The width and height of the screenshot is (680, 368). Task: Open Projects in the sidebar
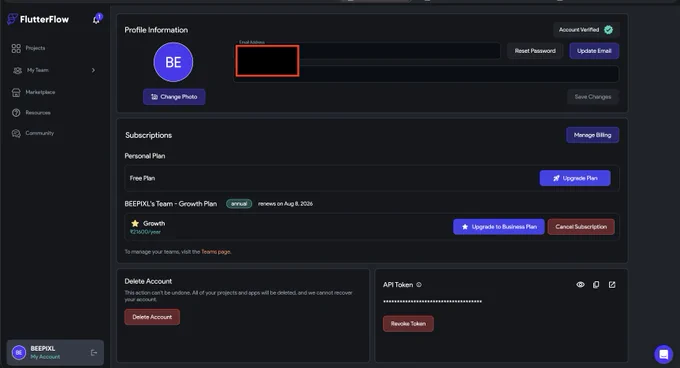[35, 48]
